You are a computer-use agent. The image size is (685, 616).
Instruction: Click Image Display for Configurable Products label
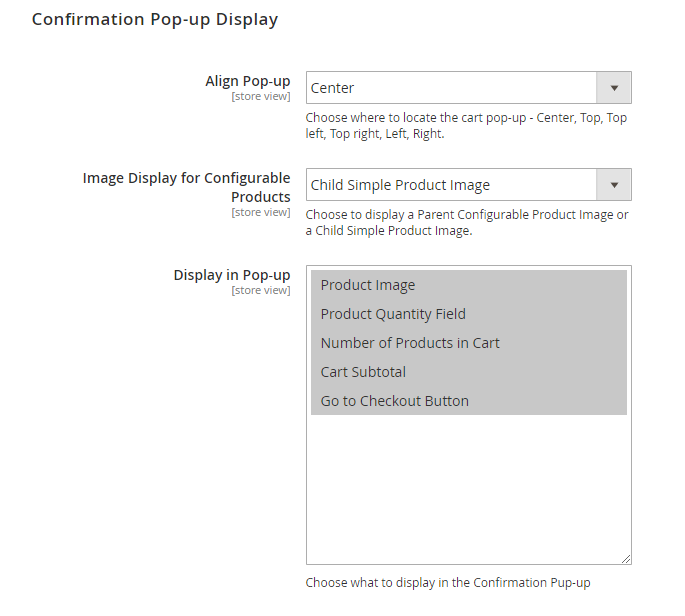[187, 187]
